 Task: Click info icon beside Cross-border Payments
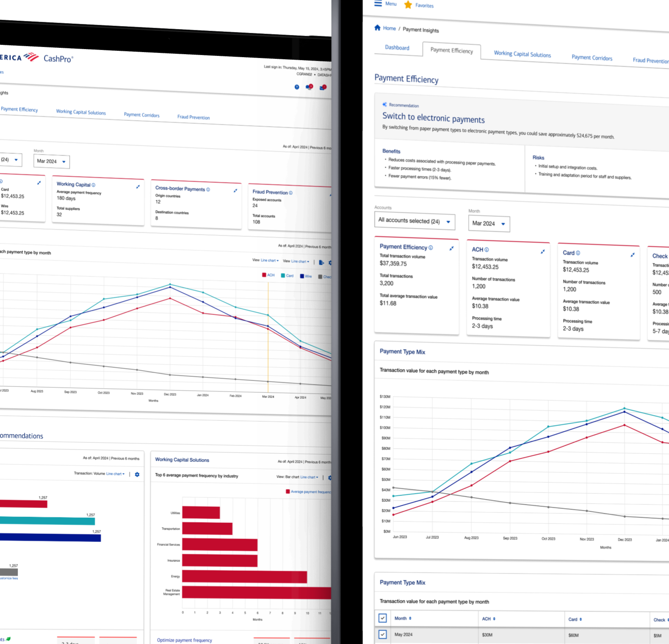click(208, 189)
